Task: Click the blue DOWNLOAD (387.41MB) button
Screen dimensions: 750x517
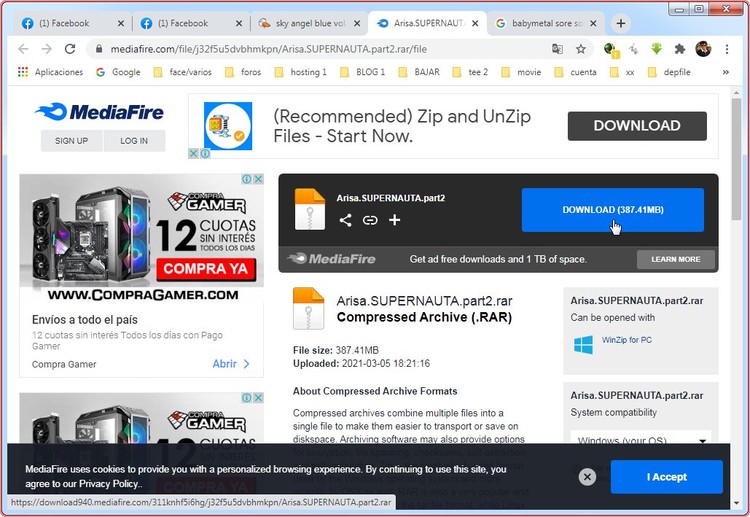Action: click(x=613, y=210)
